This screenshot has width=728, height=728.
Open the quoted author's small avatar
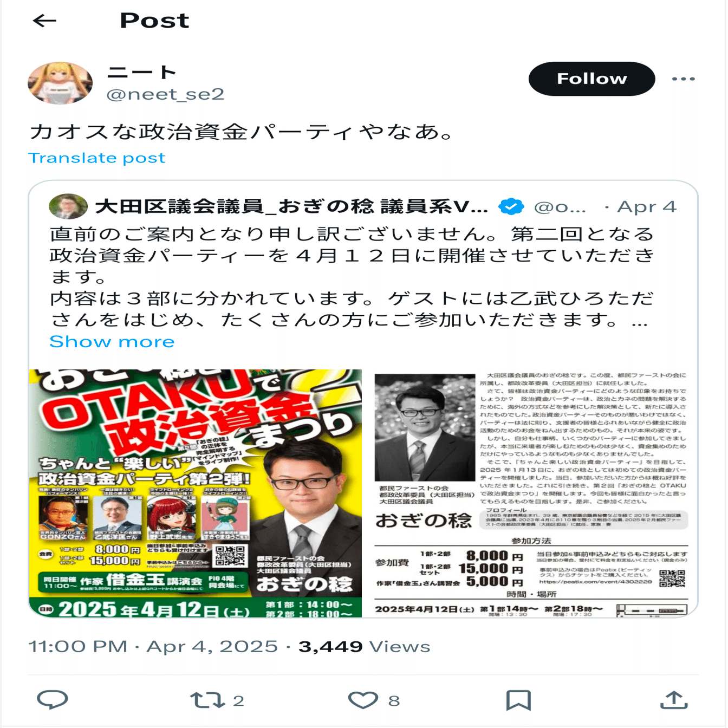(68, 206)
